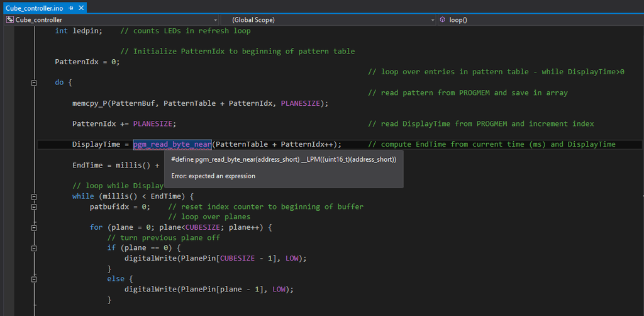Image resolution: width=644 pixels, height=316 pixels.
Task: Open the Global Scope dropdown
Action: [x=328, y=20]
